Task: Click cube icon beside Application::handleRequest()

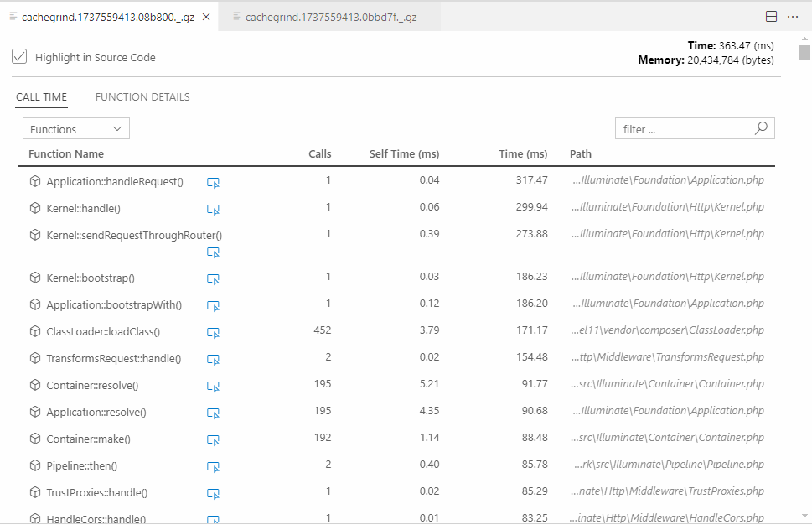Action: click(x=34, y=181)
